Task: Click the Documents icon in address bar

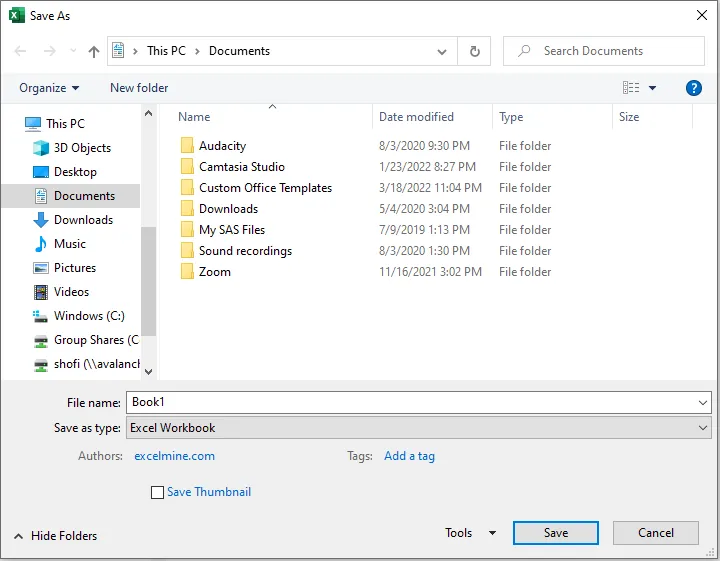Action: [118, 50]
